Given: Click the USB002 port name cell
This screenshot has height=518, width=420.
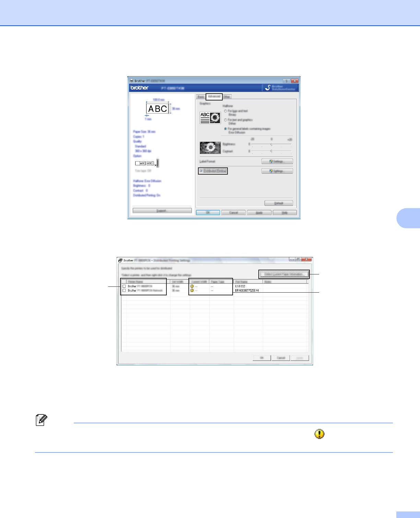Looking at the screenshot, I should [x=240, y=286].
